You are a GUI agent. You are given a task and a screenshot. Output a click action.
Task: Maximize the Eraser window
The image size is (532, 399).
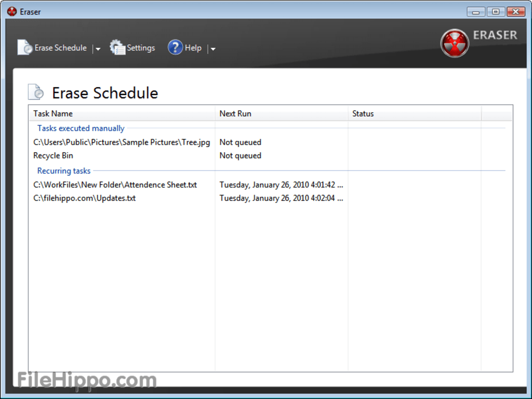[x=495, y=11]
